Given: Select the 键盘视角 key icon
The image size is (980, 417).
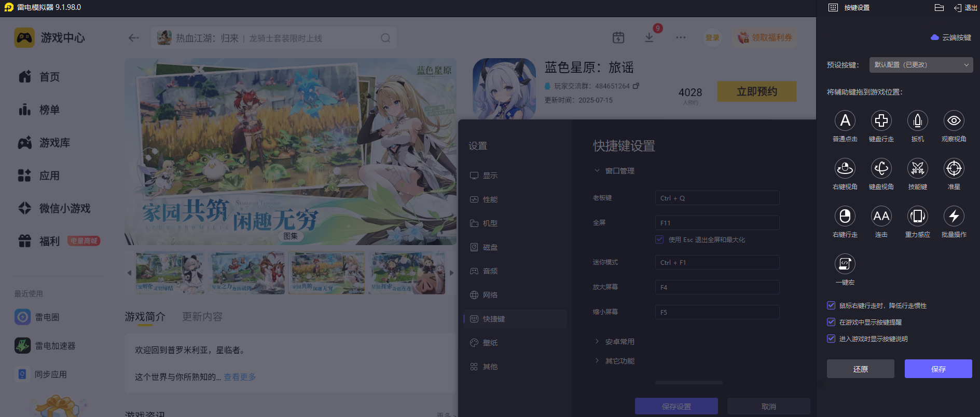Looking at the screenshot, I should point(881,168).
